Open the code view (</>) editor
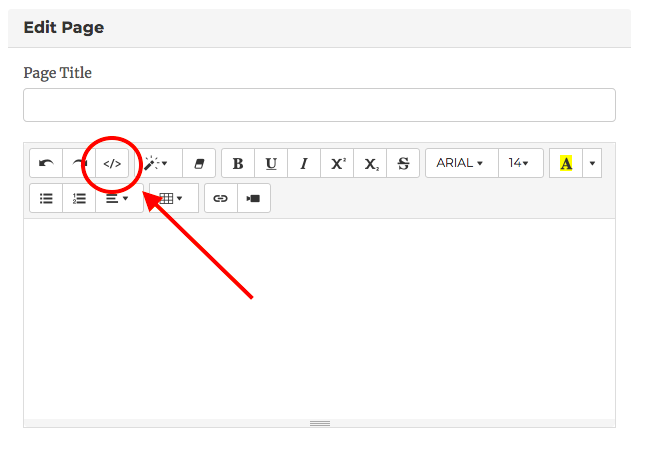Image resolution: width=647 pixels, height=449 pixels. [x=112, y=163]
